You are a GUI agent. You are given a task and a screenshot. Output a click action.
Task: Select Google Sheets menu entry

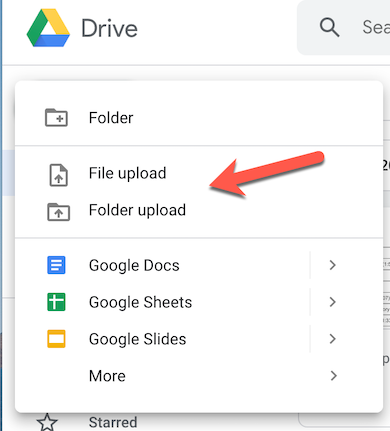pyautogui.click(x=199, y=302)
